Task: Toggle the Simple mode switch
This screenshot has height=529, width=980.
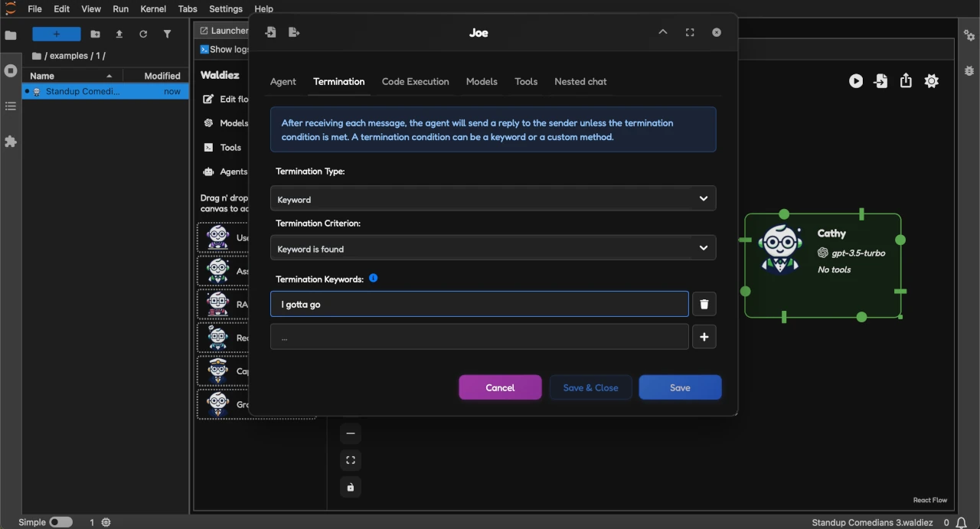Action: tap(60, 522)
